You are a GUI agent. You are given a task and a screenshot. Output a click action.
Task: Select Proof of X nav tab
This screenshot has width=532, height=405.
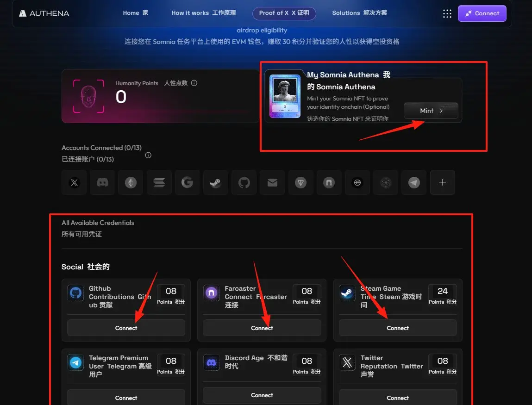(x=284, y=13)
